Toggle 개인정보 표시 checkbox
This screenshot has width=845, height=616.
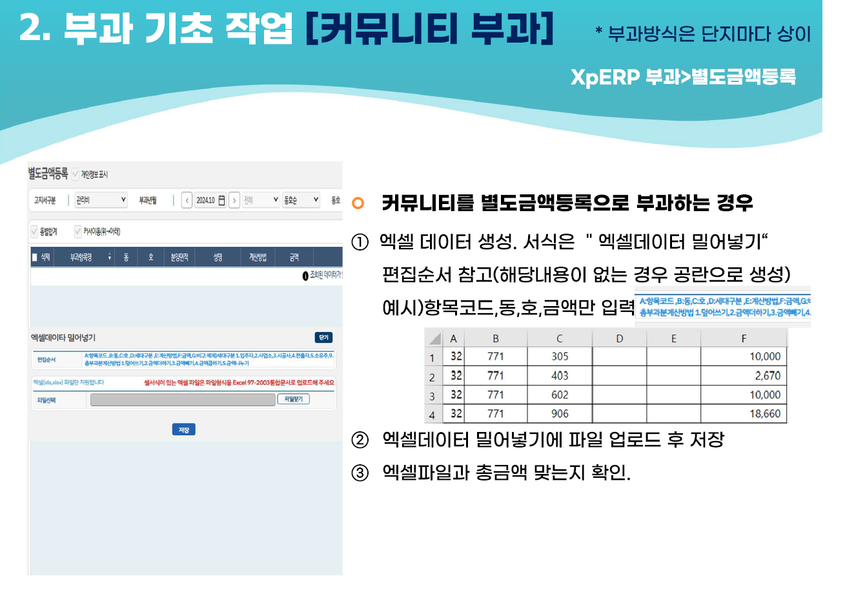pyautogui.click(x=76, y=174)
